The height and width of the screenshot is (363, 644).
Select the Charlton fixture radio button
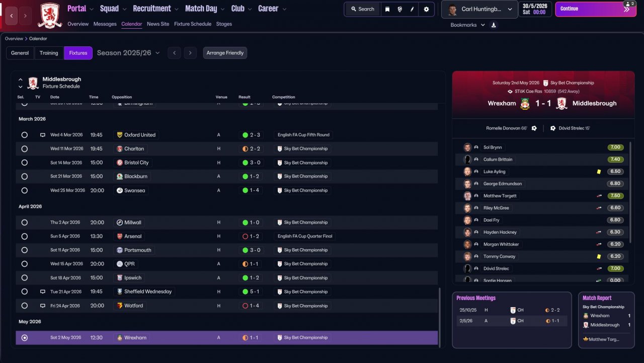(x=24, y=149)
